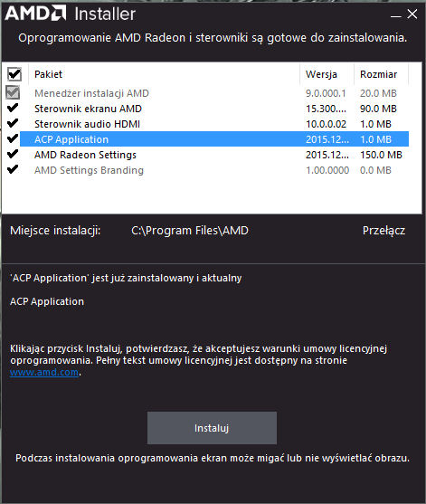Image resolution: width=426 pixels, height=504 pixels.
Task: Open the www.amd.com link
Action: [44, 372]
